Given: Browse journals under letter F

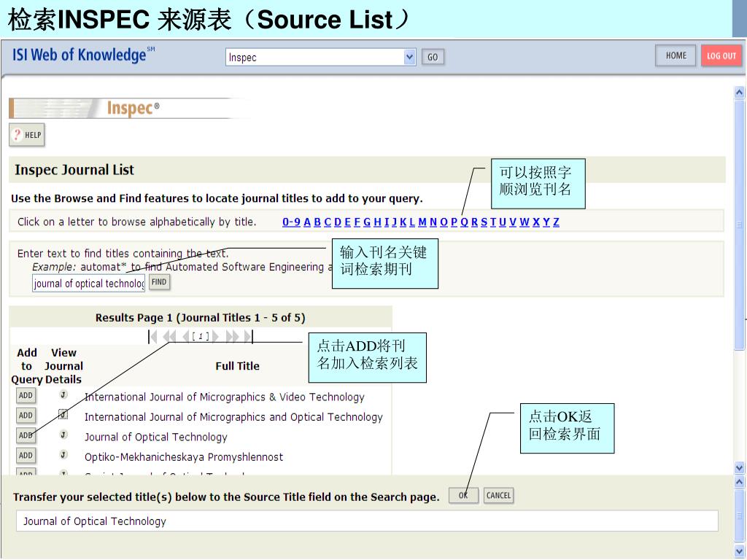Looking at the screenshot, I should point(357,222).
